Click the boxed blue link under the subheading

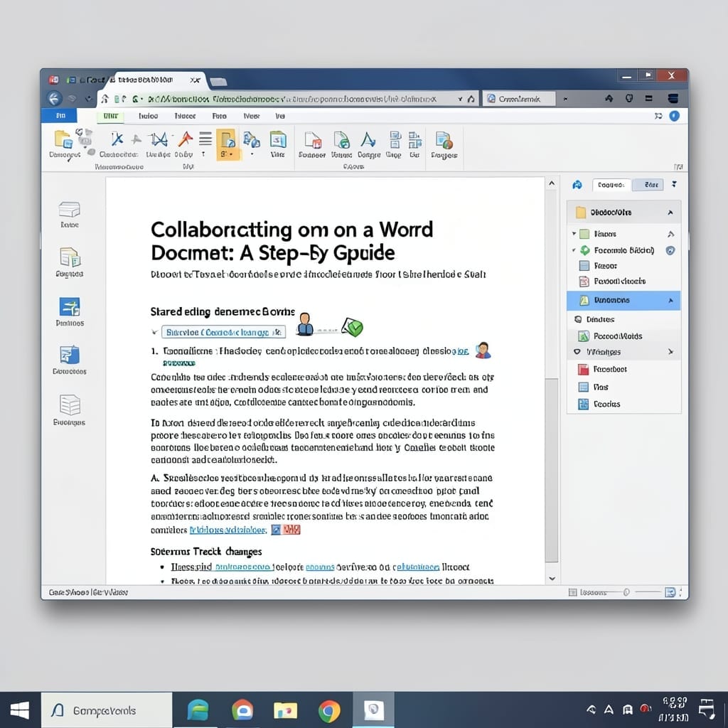(x=223, y=332)
